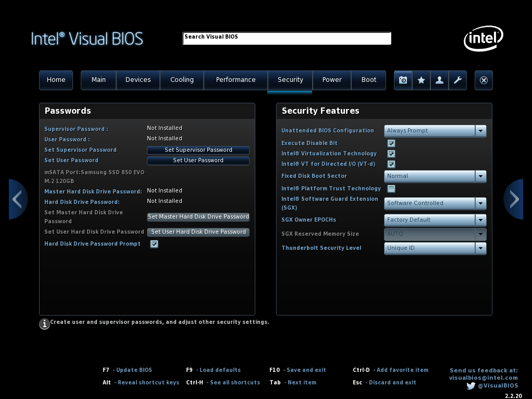532x399 pixels.
Task: Open SGX Owner EPOCHs dropdown
Action: coord(435,220)
